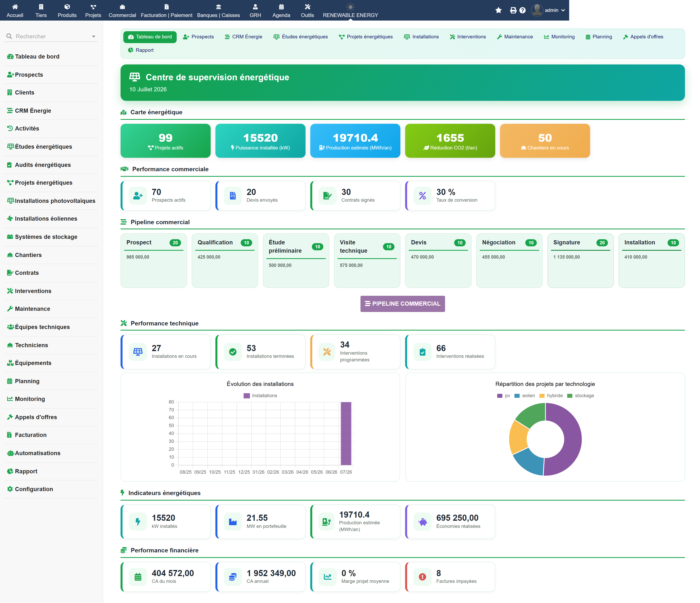The height and width of the screenshot is (603, 700).
Task: Open the help question mark icon
Action: click(x=522, y=10)
